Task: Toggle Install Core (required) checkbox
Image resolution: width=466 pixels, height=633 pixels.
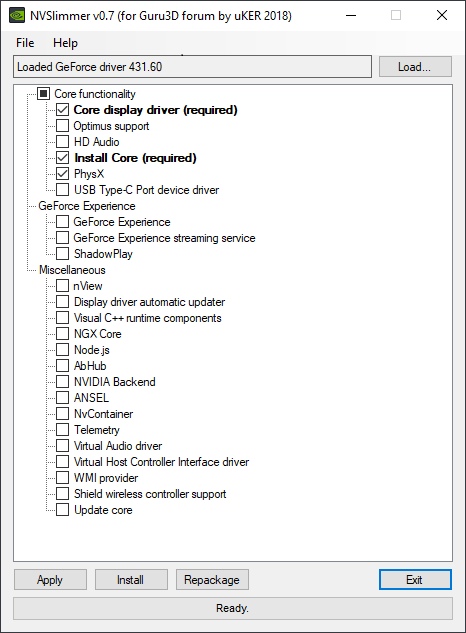Action: (x=62, y=158)
